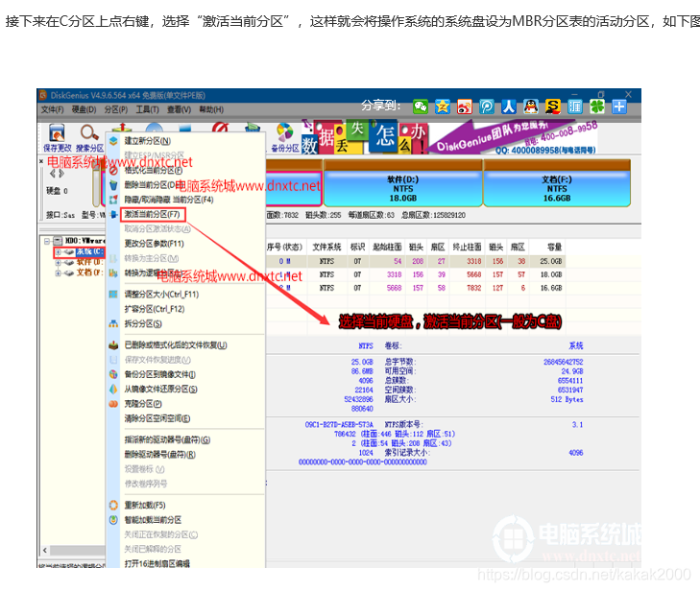Click the DiskGenius team advertisement banner

click(x=513, y=137)
